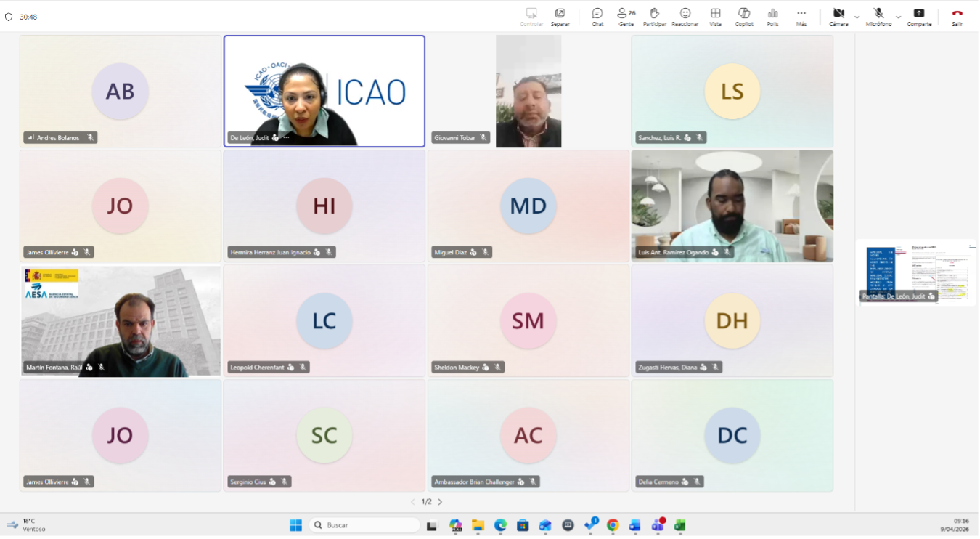Open the Chat panel
Screen dimensions: 980x539
597,16
